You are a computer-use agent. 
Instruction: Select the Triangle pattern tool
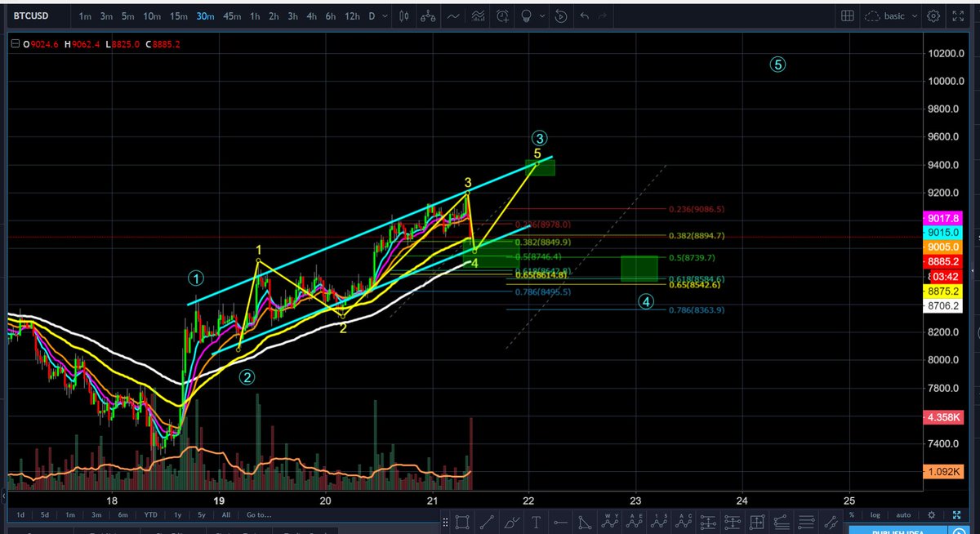click(586, 521)
